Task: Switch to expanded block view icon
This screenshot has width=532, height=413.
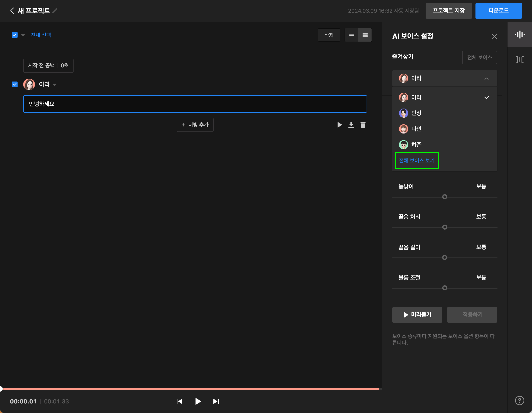Action: pos(365,35)
